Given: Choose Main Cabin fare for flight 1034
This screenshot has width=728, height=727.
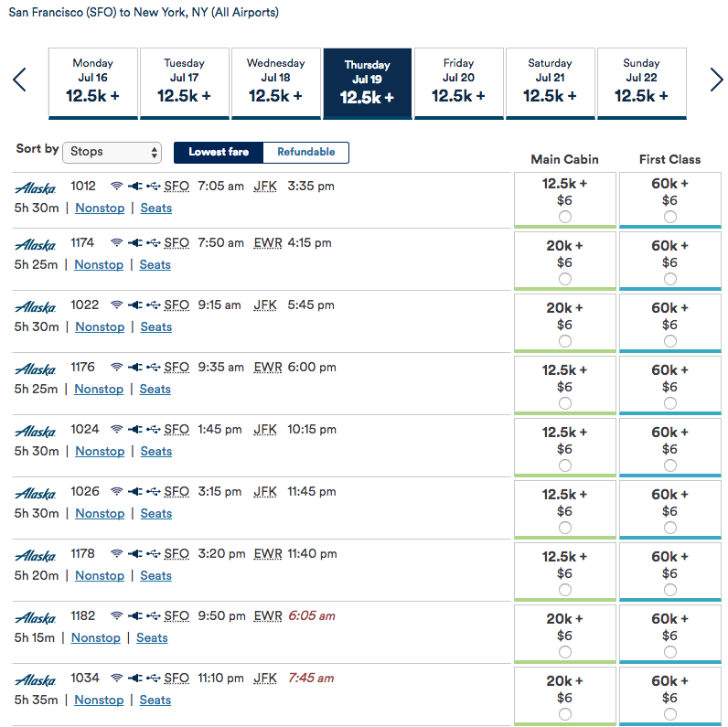Looking at the screenshot, I should [564, 714].
